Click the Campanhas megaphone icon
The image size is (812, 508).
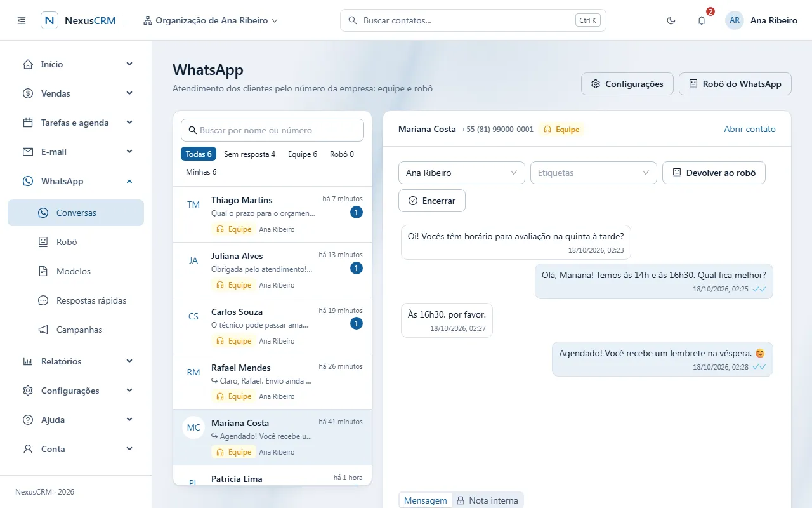click(x=43, y=330)
